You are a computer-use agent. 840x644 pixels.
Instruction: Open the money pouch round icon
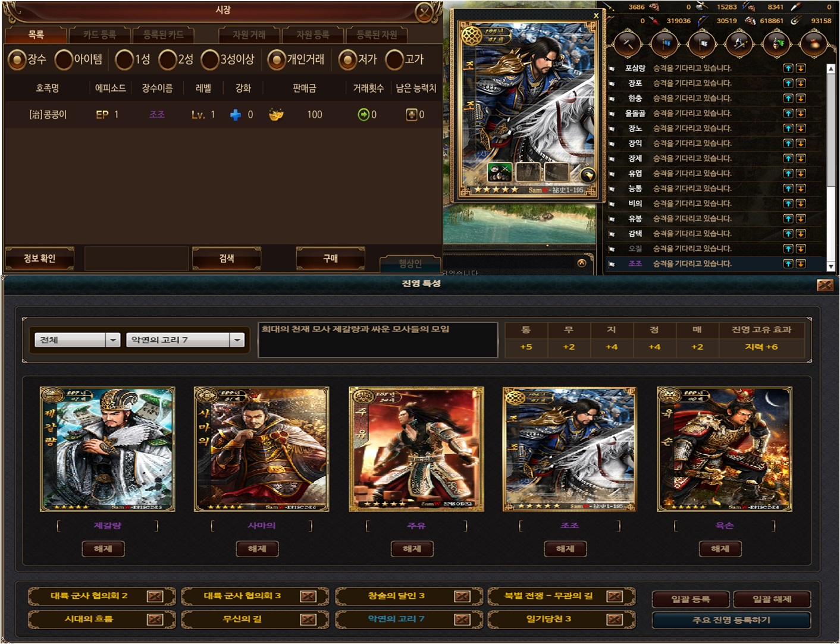pos(814,44)
